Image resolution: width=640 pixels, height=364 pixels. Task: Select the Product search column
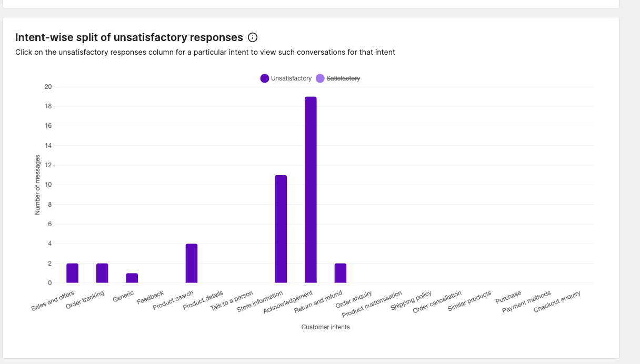click(x=192, y=263)
